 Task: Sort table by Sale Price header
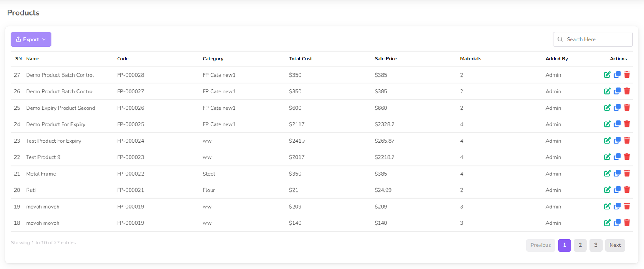tap(386, 59)
